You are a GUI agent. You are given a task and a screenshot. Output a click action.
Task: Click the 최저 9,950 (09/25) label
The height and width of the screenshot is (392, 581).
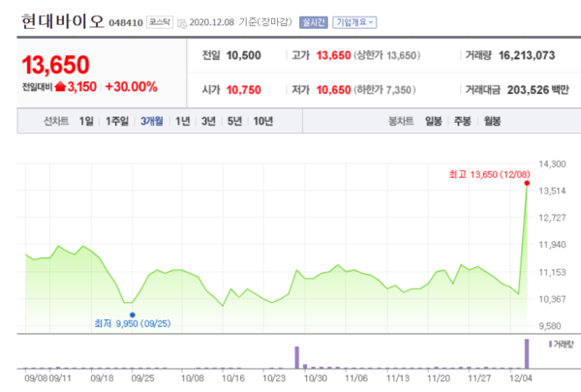point(133,324)
